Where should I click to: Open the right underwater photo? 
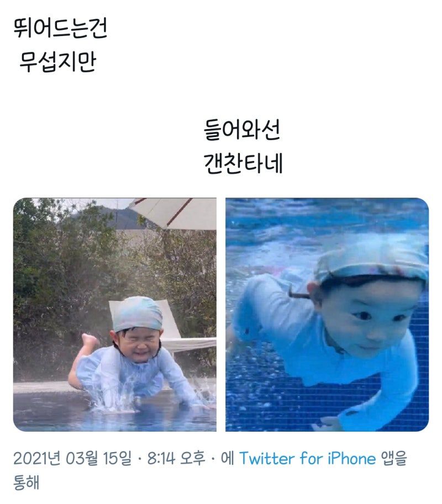327,314
